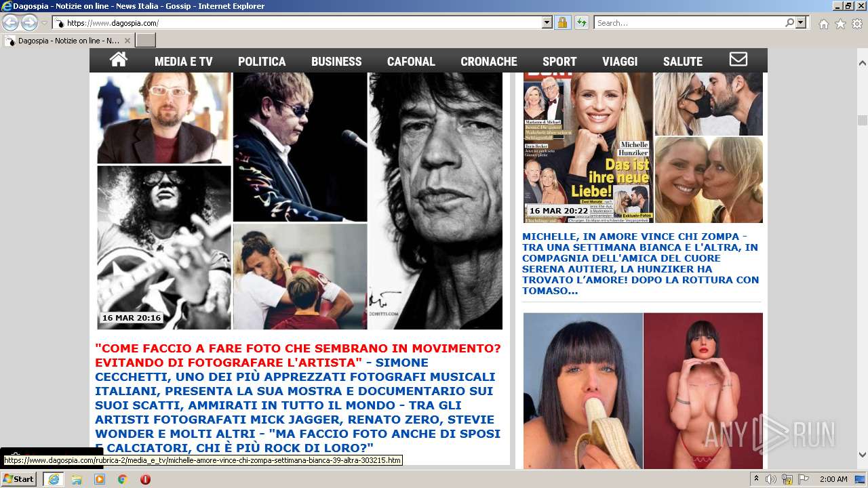The height and width of the screenshot is (488, 868).
Task: Open the MEDIA E TV section
Action: click(x=184, y=61)
